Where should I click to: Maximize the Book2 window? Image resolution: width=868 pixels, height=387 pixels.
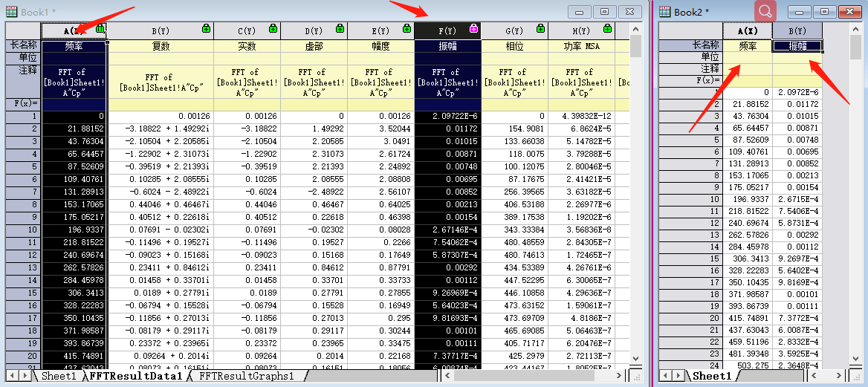pyautogui.click(x=823, y=11)
